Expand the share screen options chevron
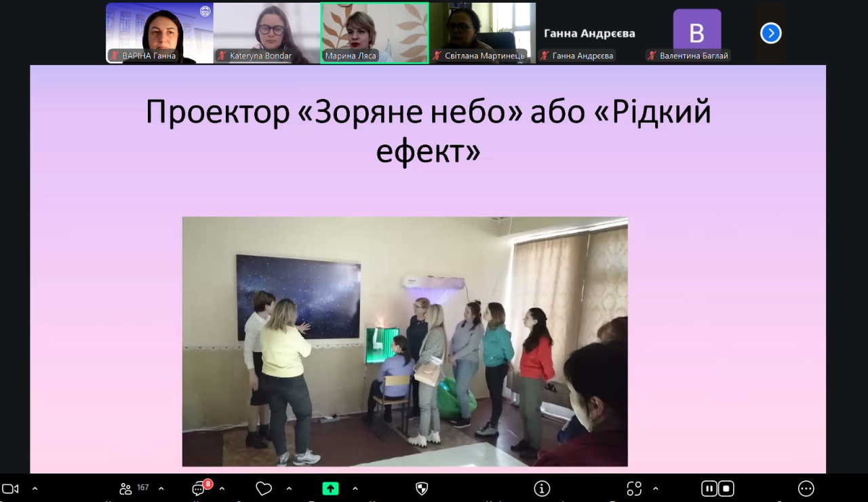Viewport: 868px width, 502px height. click(355, 488)
